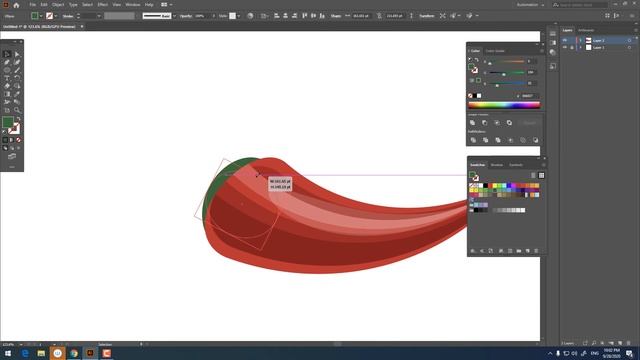Open the Window menu
The image size is (640, 360).
coord(133,5)
